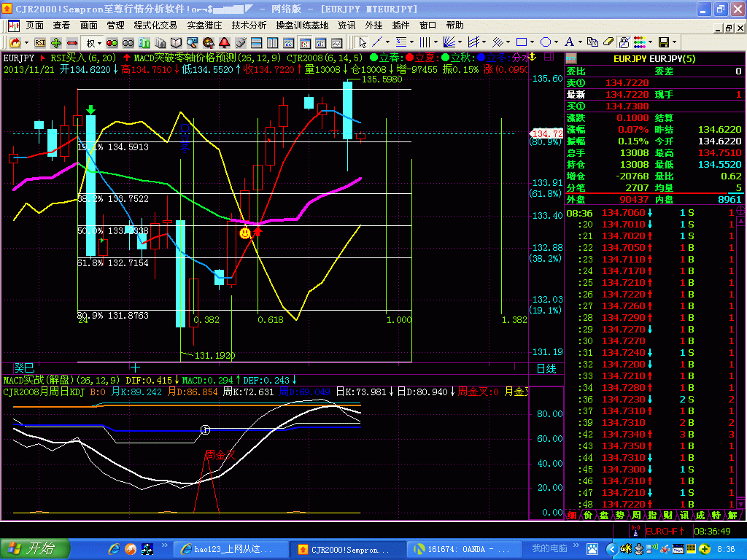Click the green plus tray icon

pos(705,549)
